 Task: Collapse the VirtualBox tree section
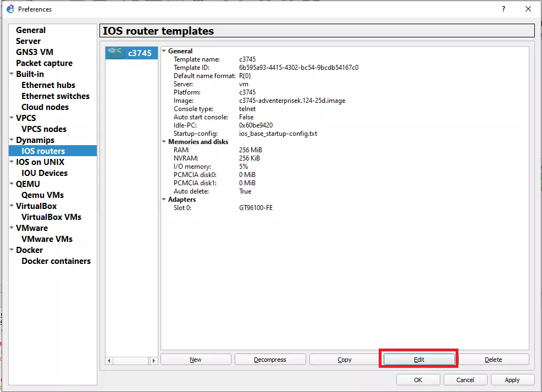click(12, 206)
